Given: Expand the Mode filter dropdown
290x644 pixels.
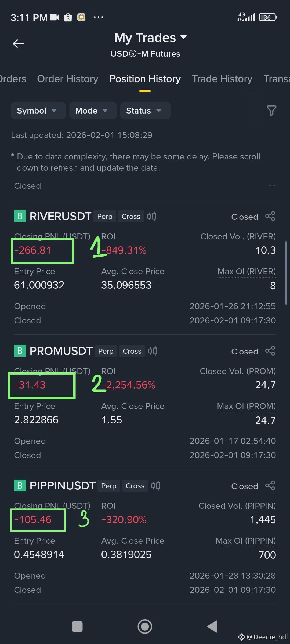Looking at the screenshot, I should click(93, 111).
